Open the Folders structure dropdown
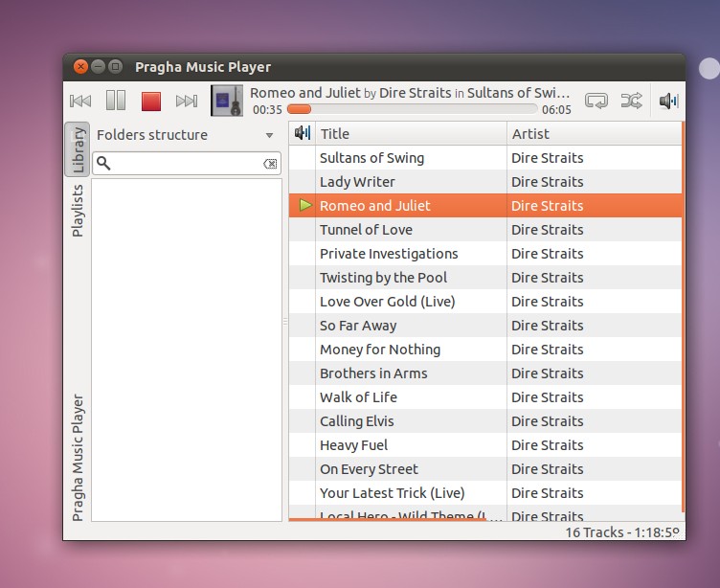The image size is (720, 588). click(186, 135)
